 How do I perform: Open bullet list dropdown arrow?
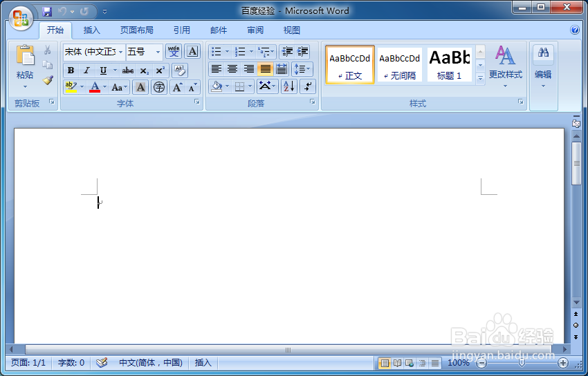[x=228, y=52]
